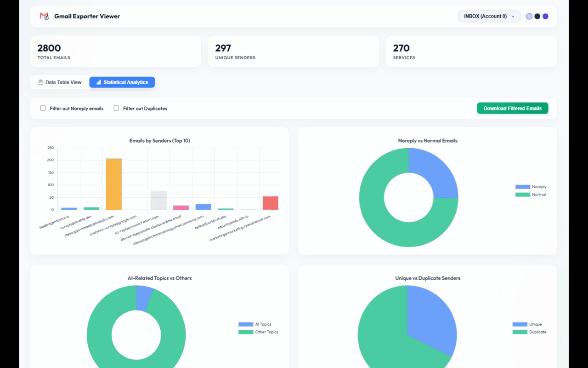Click the no-reply@connect.etoro.com gray bar

point(158,201)
